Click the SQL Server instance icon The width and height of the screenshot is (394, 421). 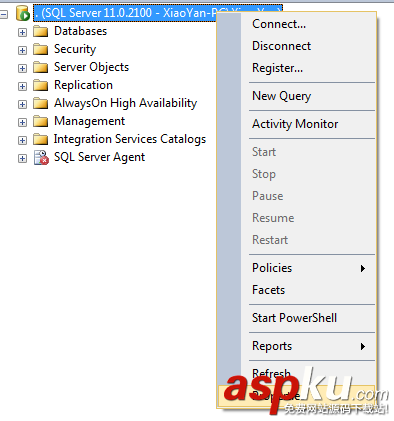pyautogui.click(x=23, y=14)
